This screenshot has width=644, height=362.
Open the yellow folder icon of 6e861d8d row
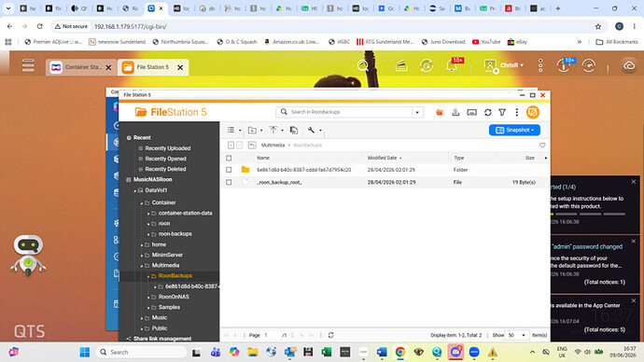tap(245, 170)
